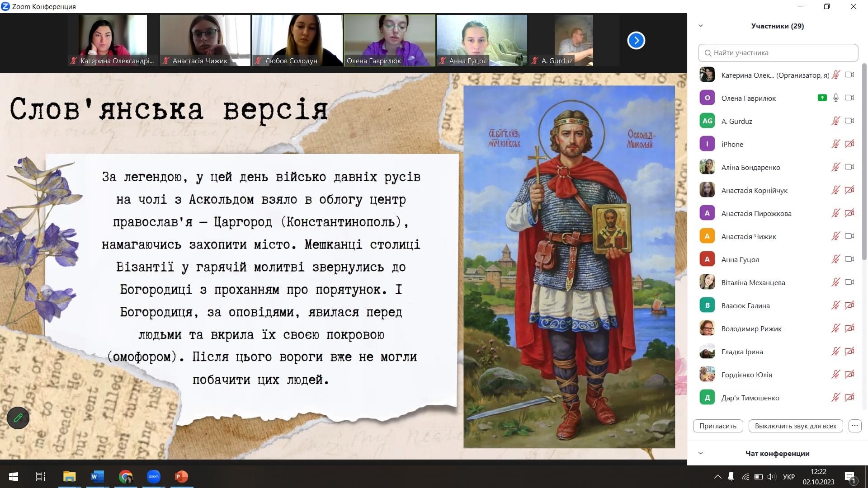Open Zoom icon in taskbar
The image size is (868, 488).
click(x=154, y=476)
